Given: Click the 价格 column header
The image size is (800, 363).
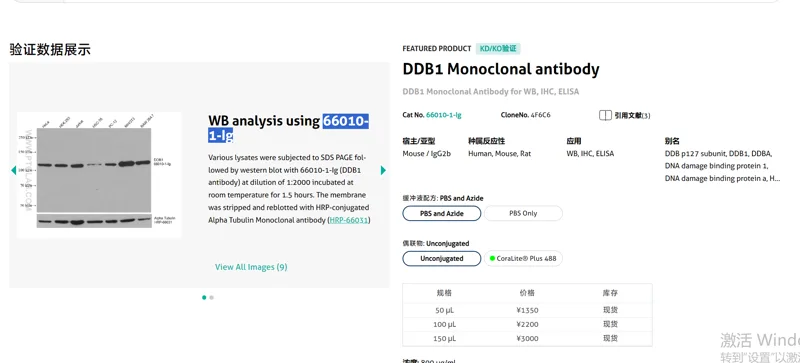Looking at the screenshot, I should point(527,293).
